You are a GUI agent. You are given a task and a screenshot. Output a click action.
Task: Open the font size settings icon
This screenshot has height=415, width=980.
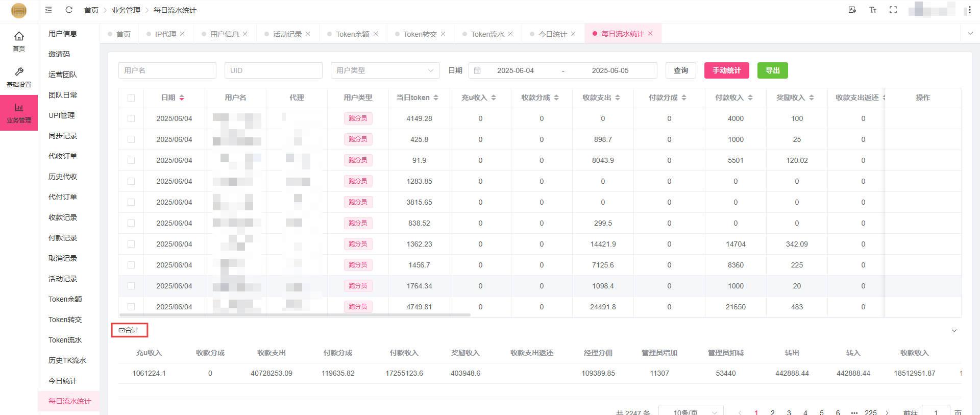tap(873, 10)
